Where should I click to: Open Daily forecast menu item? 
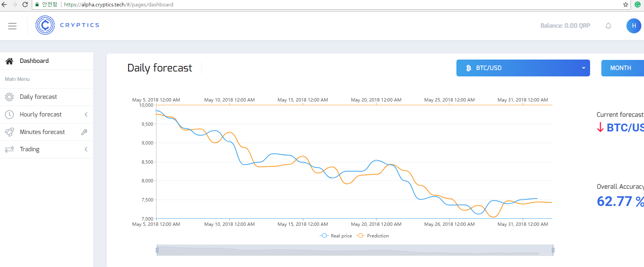46,97
